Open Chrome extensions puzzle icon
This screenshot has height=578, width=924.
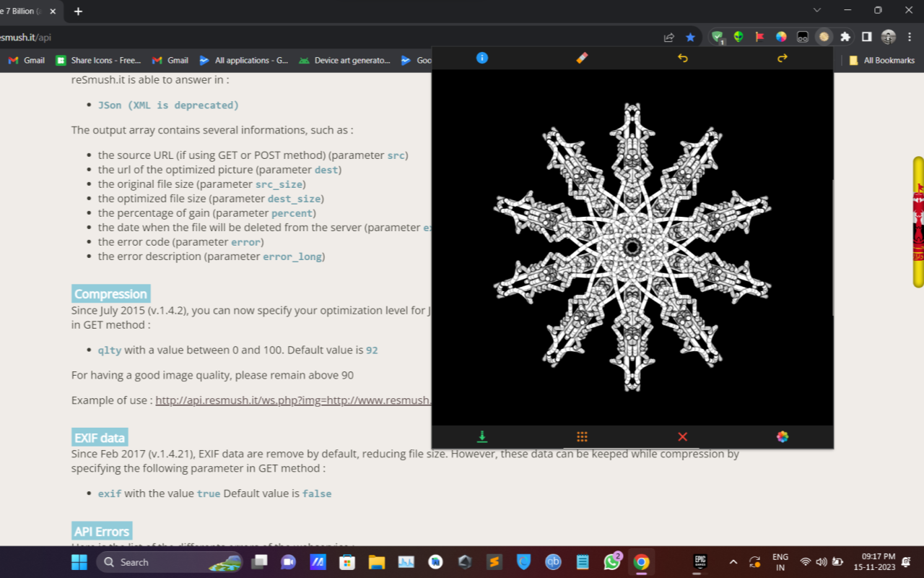(x=845, y=37)
